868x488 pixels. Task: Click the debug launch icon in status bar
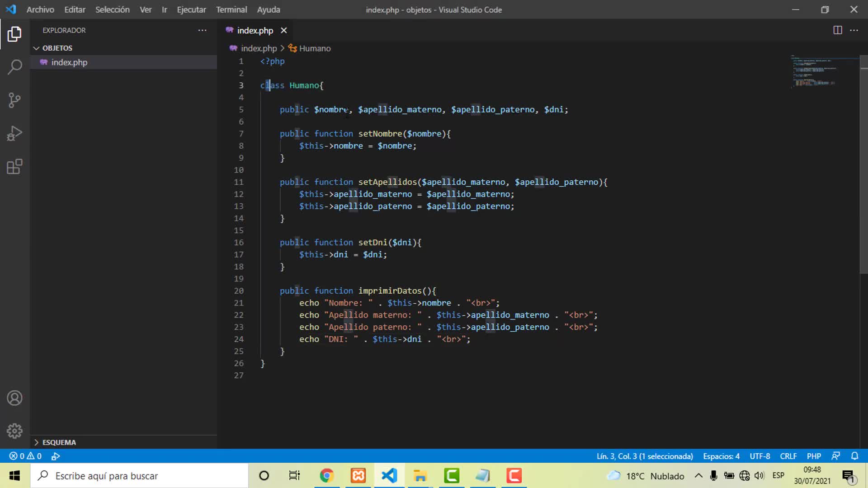pos(56,456)
